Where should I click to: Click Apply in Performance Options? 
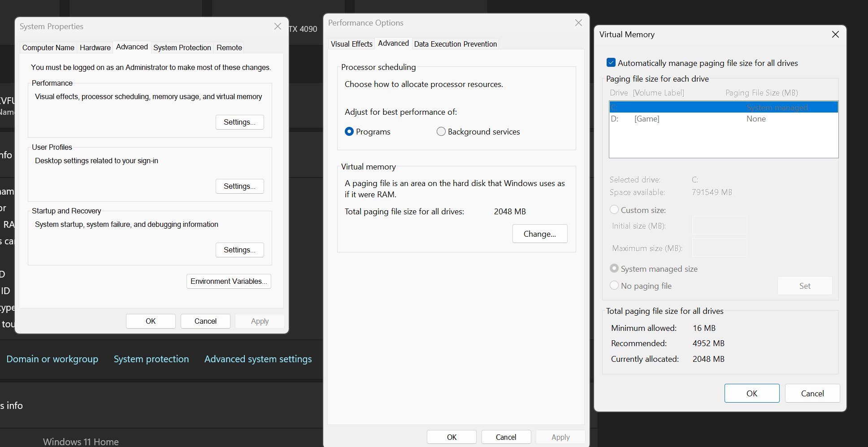coord(560,437)
